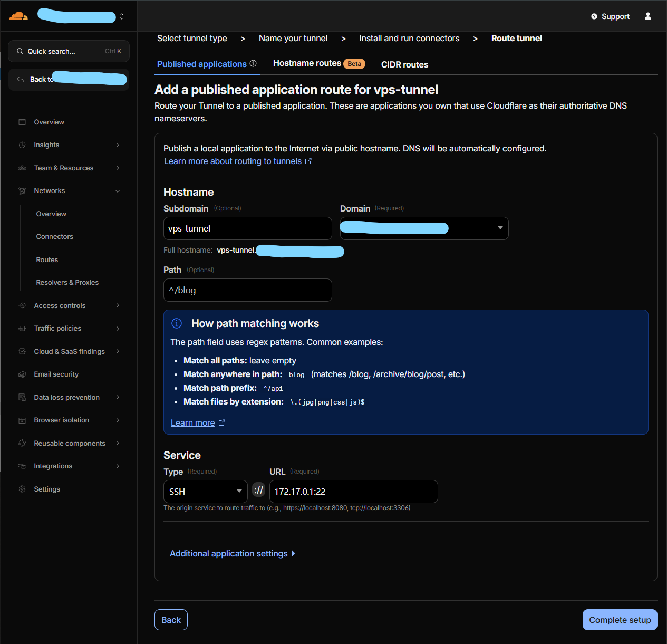The image size is (667, 644).
Task: Click the Settings gear icon in sidebar
Action: click(x=22, y=489)
